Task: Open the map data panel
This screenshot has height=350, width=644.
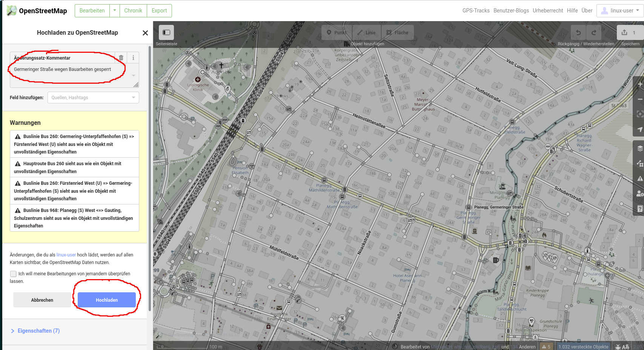Action: click(x=639, y=163)
